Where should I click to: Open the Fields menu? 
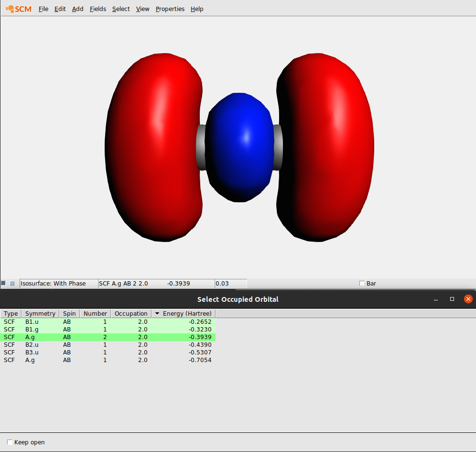click(97, 9)
